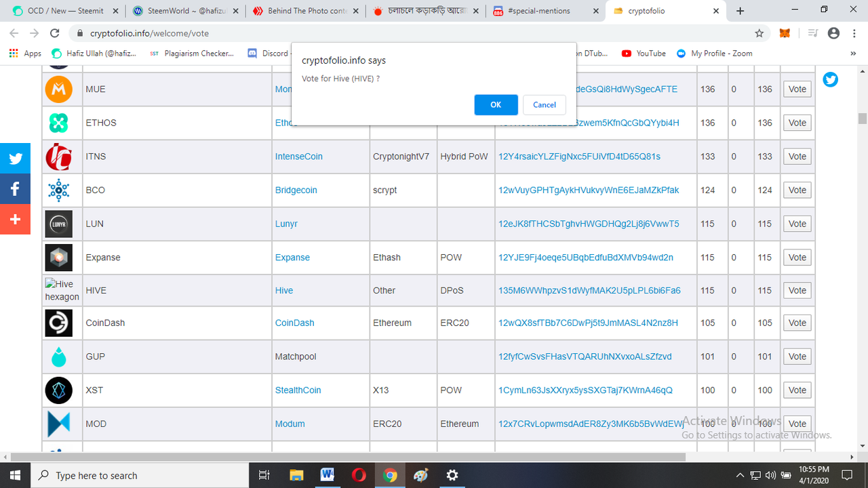Open the volume control in system tray

(771, 475)
